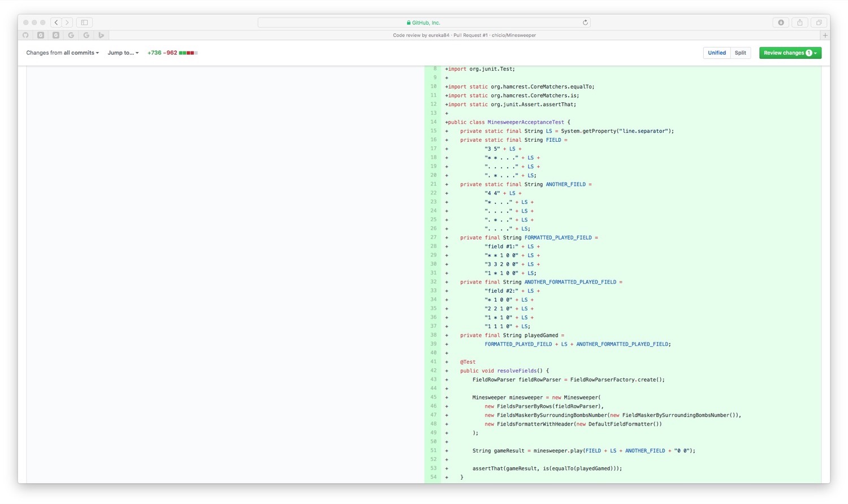
Task: Open the Safari share button
Action: pyautogui.click(x=799, y=23)
